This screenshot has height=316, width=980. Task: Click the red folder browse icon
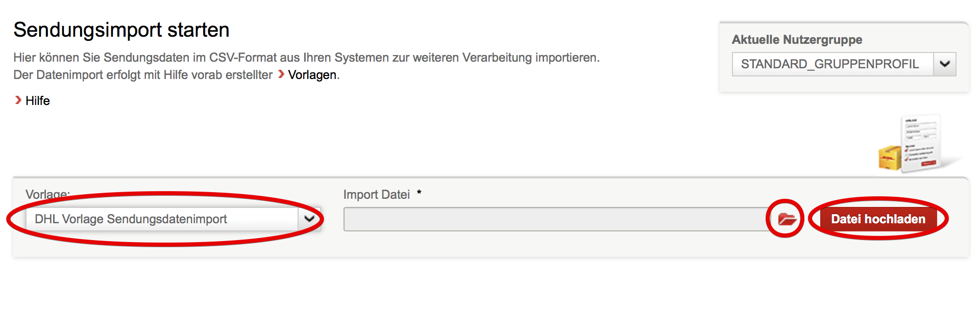[787, 219]
